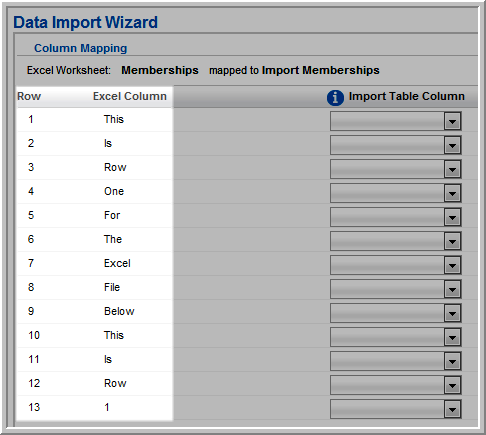Click the 'Column Mapping' section title
This screenshot has width=486, height=435.
81,48
